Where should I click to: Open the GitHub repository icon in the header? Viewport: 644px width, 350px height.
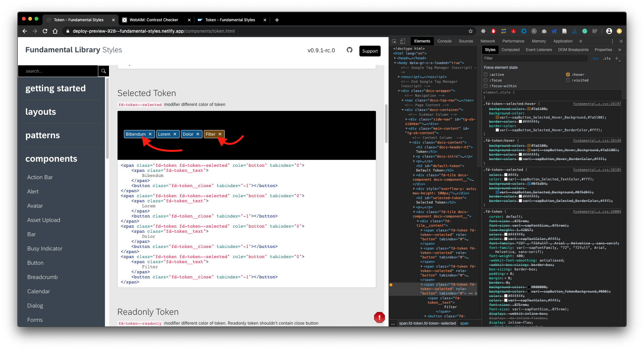click(x=350, y=50)
